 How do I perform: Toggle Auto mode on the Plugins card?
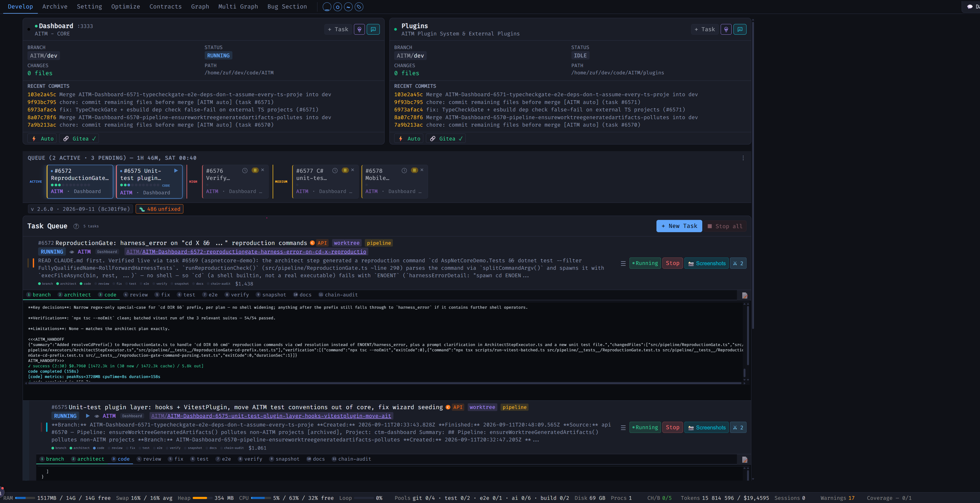409,139
